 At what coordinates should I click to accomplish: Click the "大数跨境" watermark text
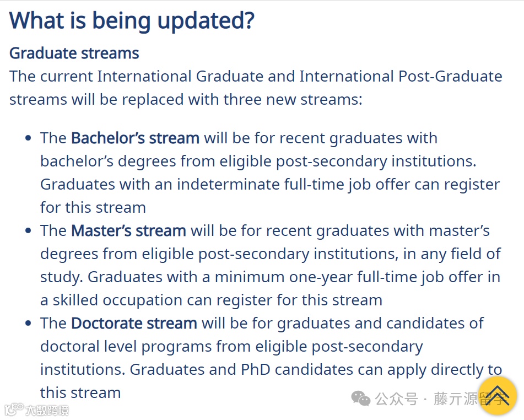[x=46, y=410]
